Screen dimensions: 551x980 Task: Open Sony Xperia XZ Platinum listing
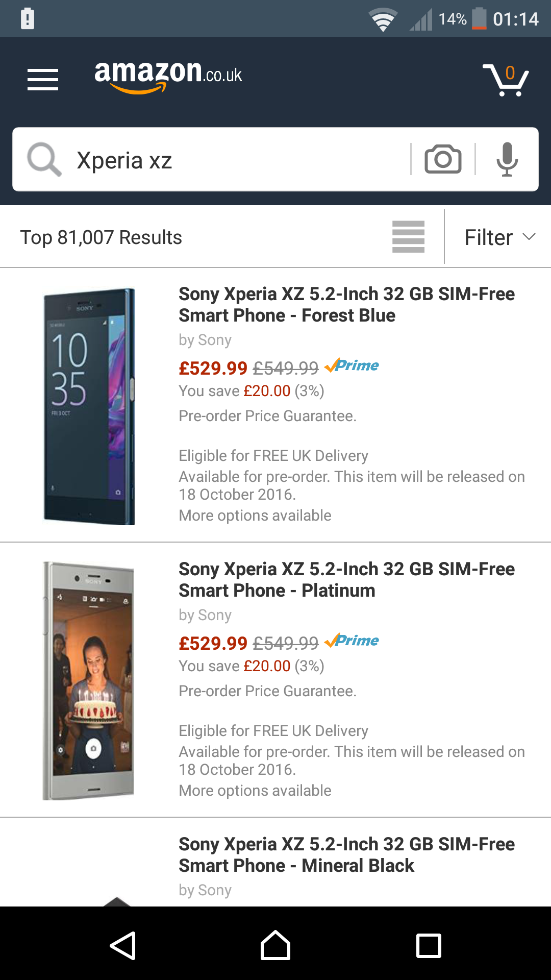[x=346, y=580]
